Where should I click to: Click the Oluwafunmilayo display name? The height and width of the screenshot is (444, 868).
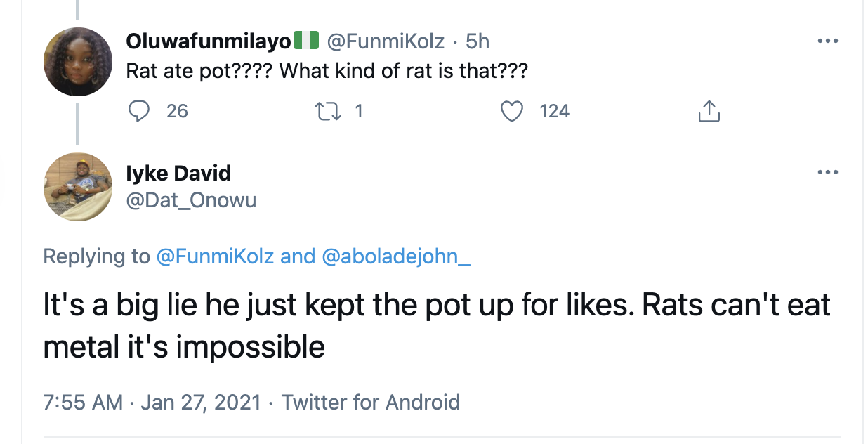208,41
